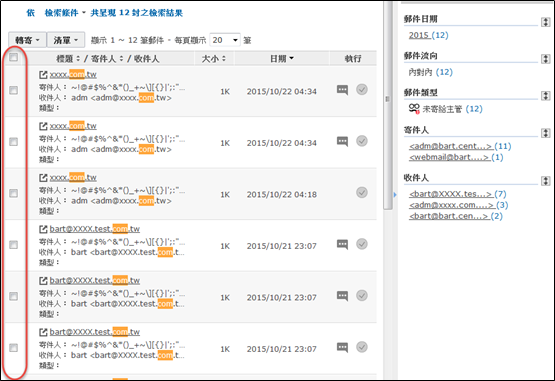The width and height of the screenshot is (555, 381).
Task: Open the xxxx.com.tw mail dated 04:18
Action: (73, 177)
